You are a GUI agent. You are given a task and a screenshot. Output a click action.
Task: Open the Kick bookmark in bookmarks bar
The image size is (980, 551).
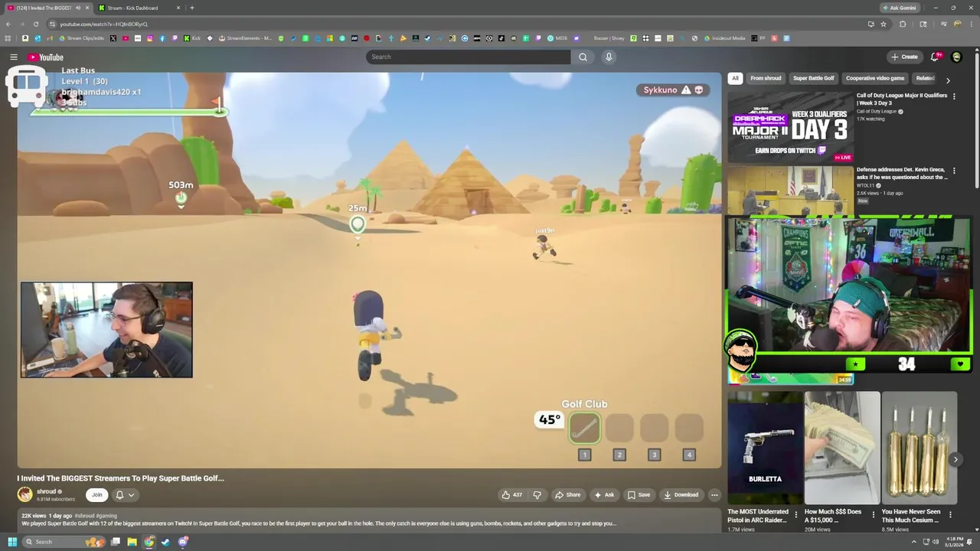coord(191,38)
